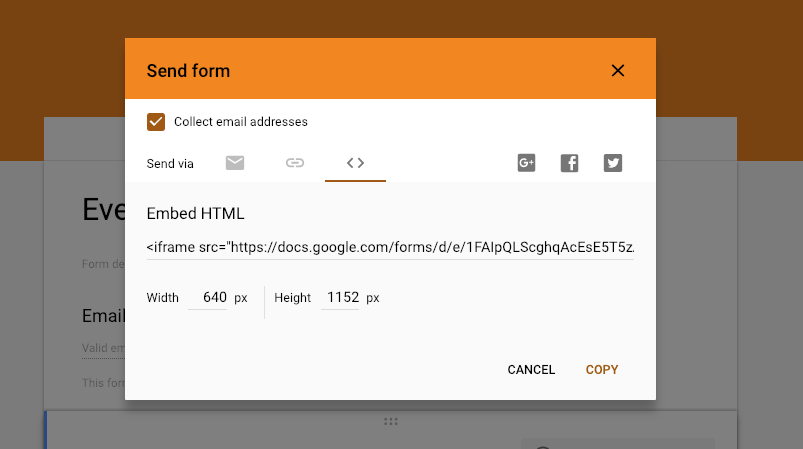
Task: Click the form title starting with Eve
Action: click(x=103, y=209)
